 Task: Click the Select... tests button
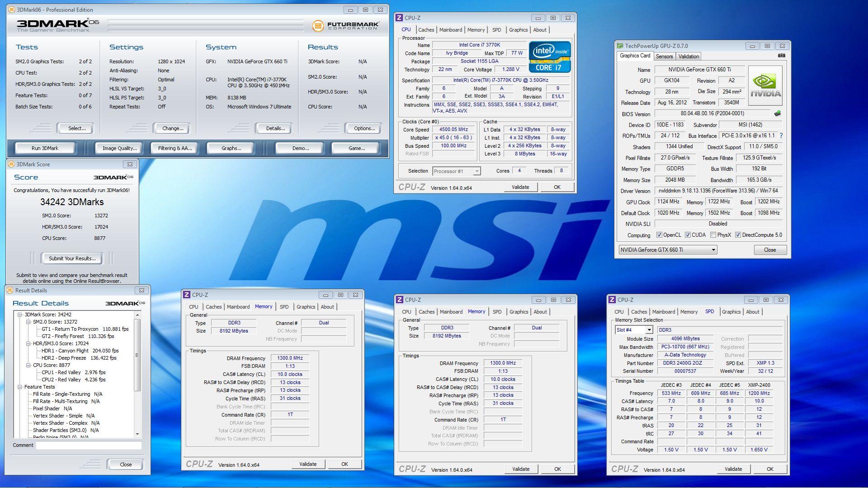pos(77,128)
